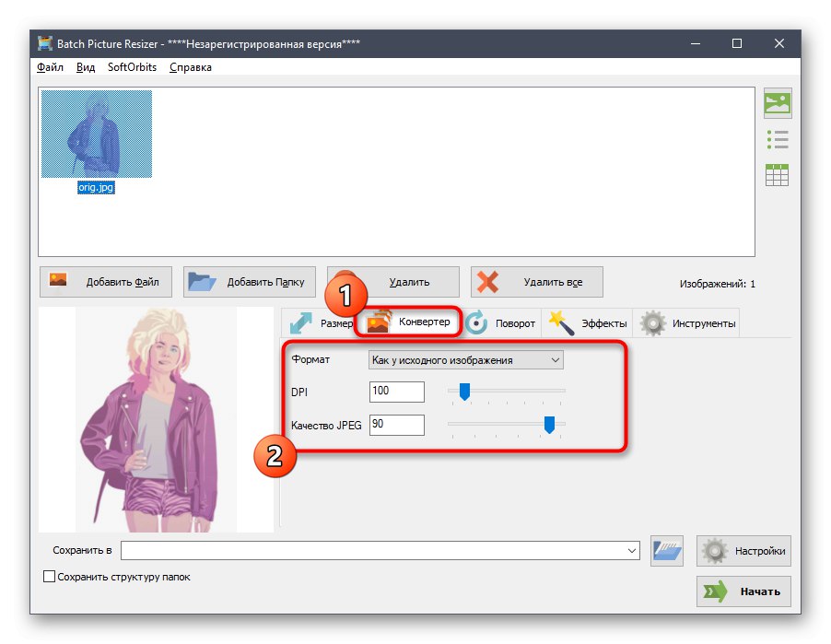This screenshot has width=831, height=644.
Task: Minimize the Batch Picture Resizer window
Action: [696, 43]
